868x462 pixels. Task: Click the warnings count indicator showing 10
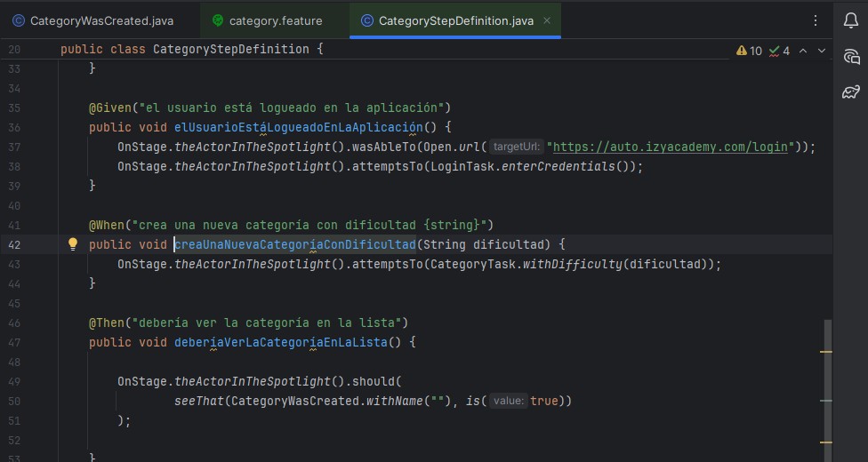coord(749,51)
